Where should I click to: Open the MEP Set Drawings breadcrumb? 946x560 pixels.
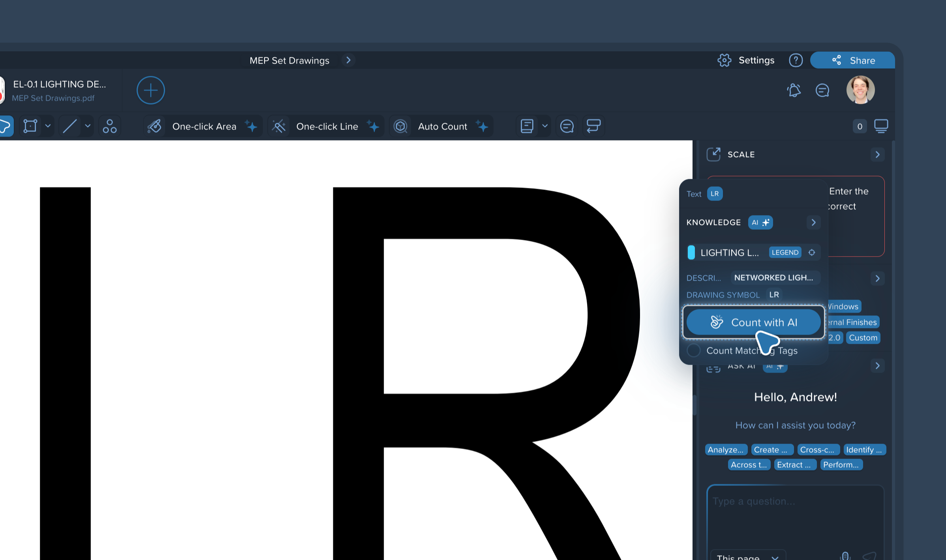click(289, 60)
